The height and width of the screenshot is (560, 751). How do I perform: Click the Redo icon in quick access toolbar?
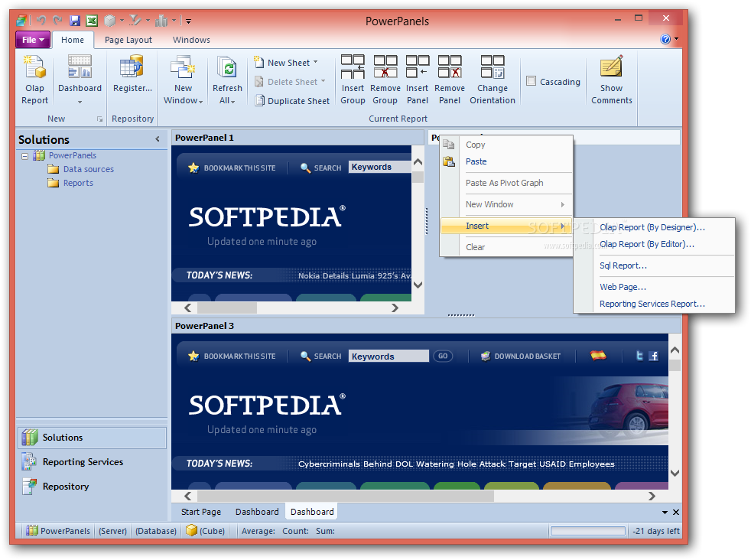[57, 21]
